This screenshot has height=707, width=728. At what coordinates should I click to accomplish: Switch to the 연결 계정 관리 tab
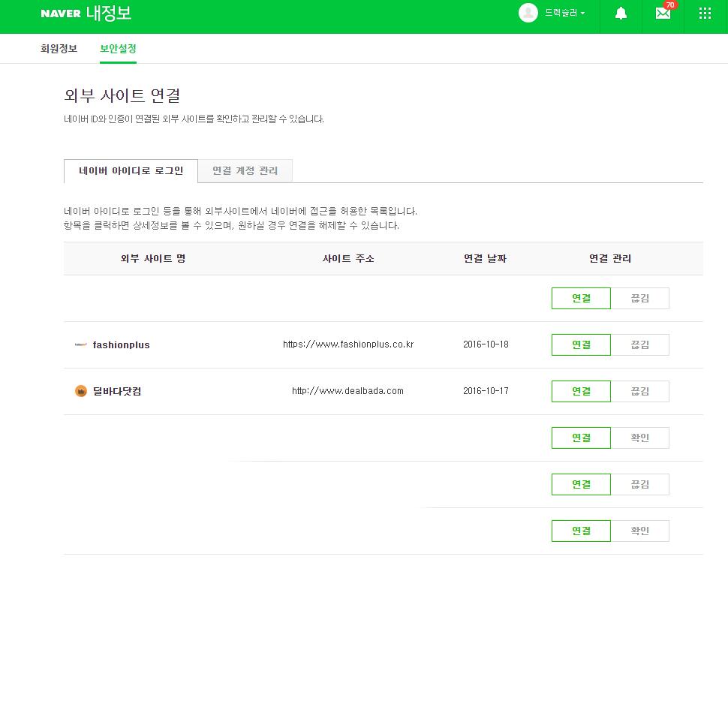point(245,171)
